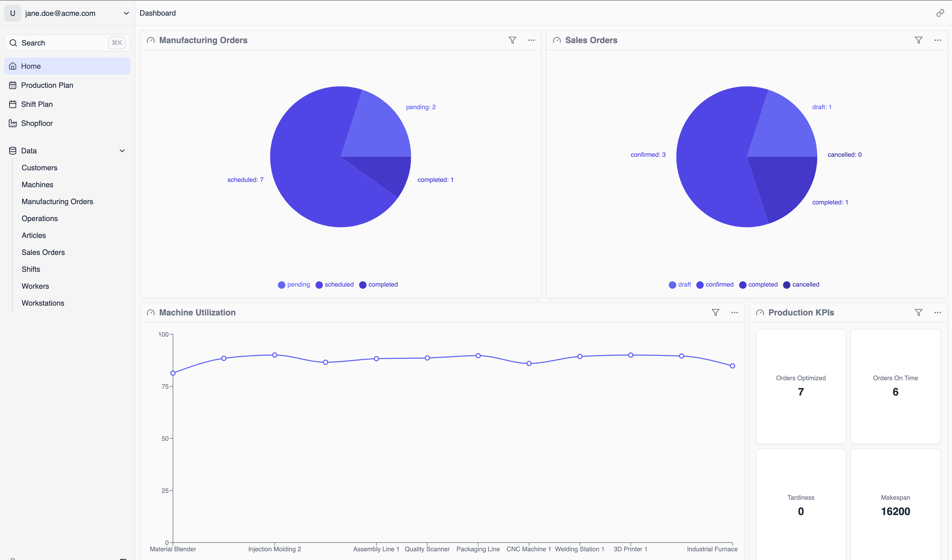The image size is (952, 560).
Task: Click the Sales Orders filter icon
Action: [918, 40]
